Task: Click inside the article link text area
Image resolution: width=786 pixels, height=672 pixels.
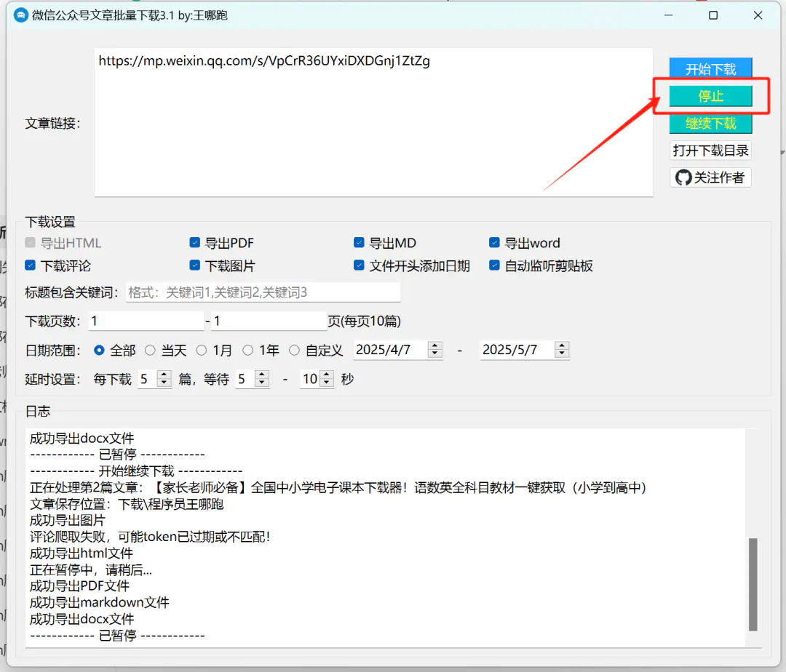Action: (373, 122)
